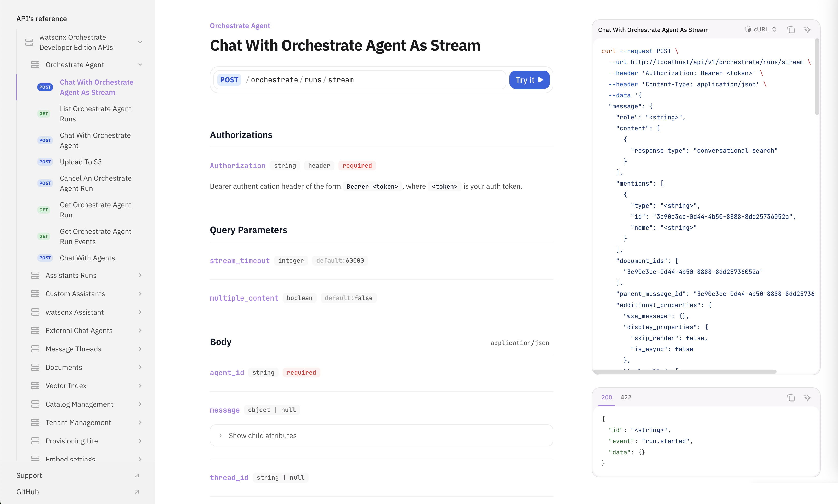Viewport: 838px width, 504px height.
Task: Click the cURL language icon
Action: pos(748,30)
